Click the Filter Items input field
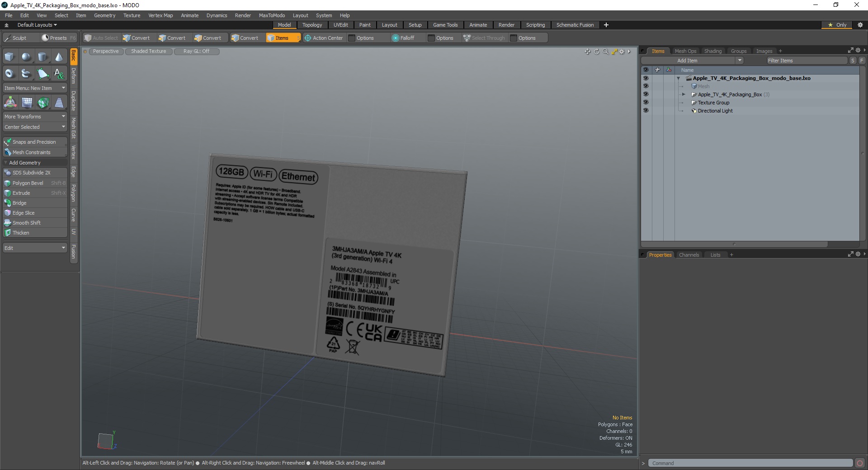The height and width of the screenshot is (470, 868). click(x=807, y=61)
